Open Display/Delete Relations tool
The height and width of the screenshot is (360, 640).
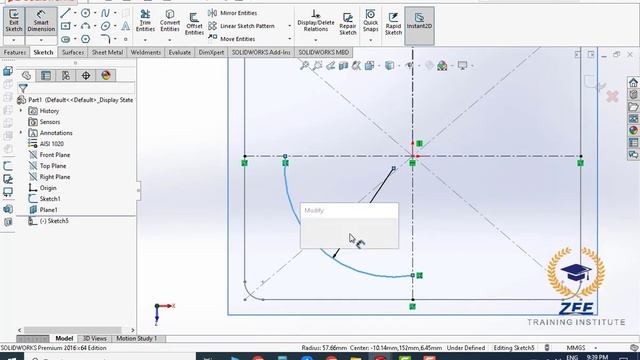tap(316, 21)
